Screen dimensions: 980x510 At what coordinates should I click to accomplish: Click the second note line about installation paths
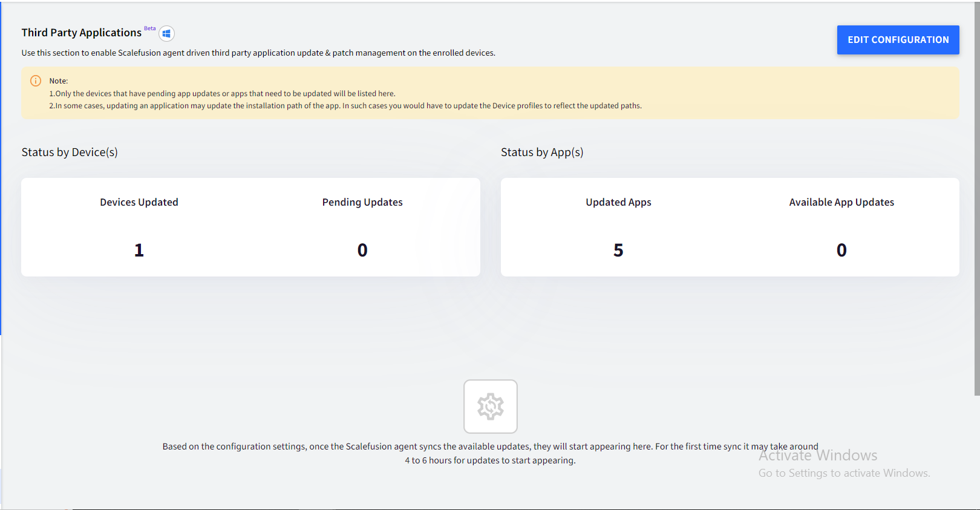click(x=345, y=106)
